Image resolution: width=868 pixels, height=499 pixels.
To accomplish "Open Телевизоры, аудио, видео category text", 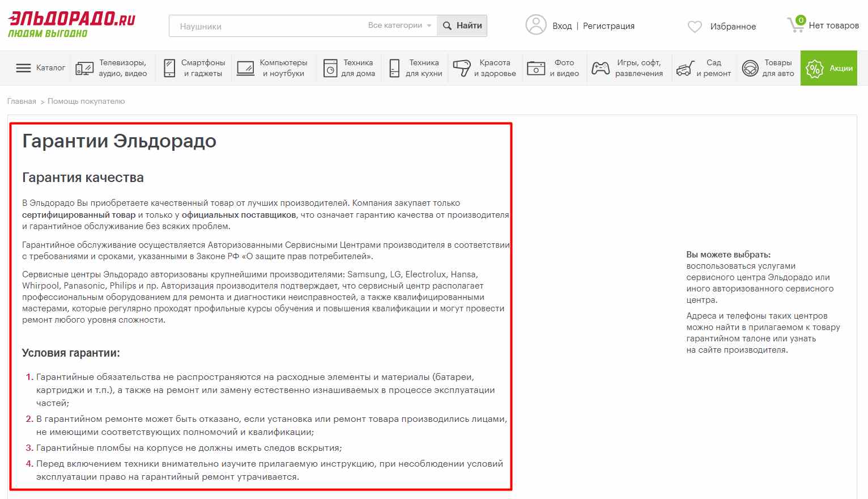I will click(x=122, y=68).
